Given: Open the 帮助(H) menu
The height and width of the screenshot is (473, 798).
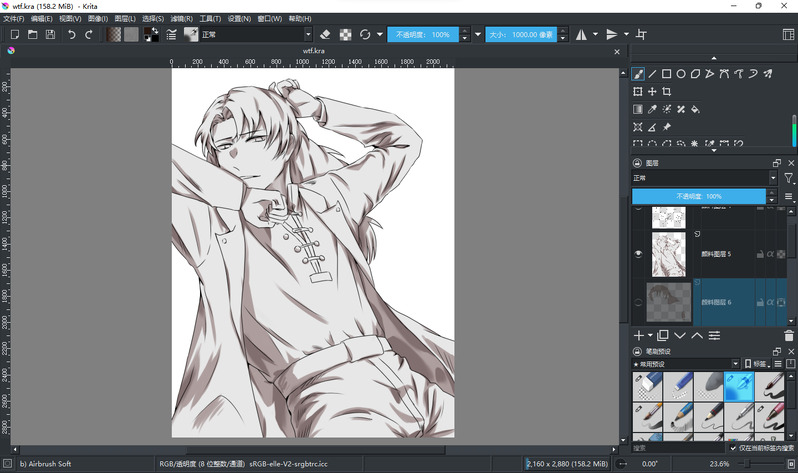Looking at the screenshot, I should (x=300, y=19).
